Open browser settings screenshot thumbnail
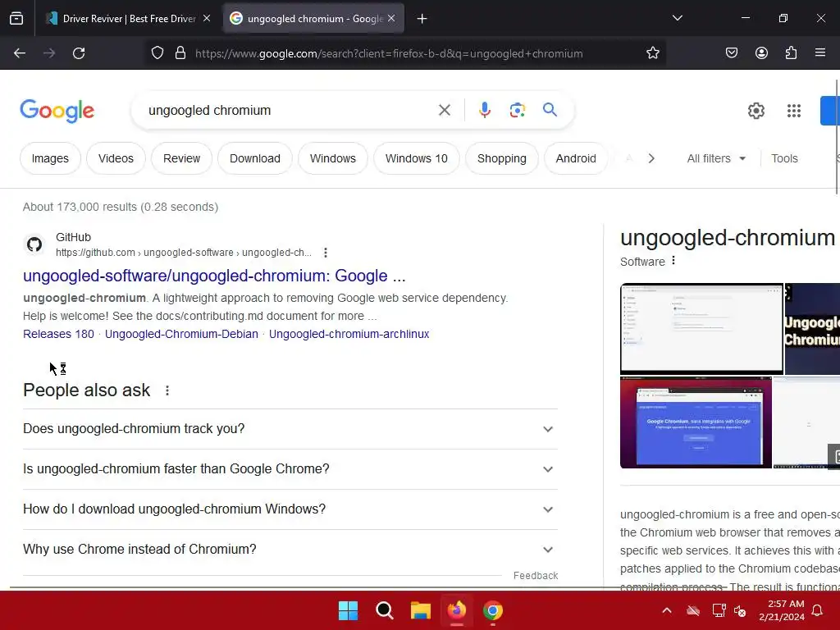Viewport: 840px width, 630px height. click(701, 328)
